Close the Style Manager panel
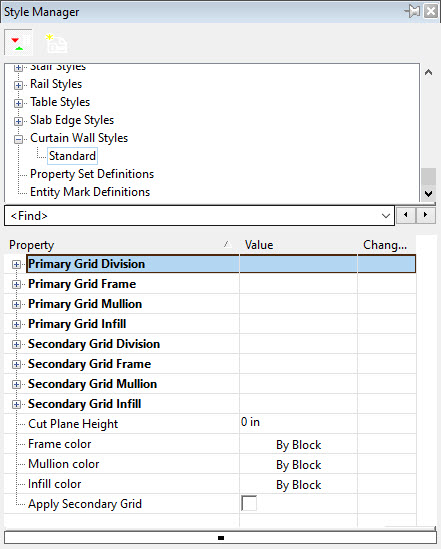 (x=431, y=12)
